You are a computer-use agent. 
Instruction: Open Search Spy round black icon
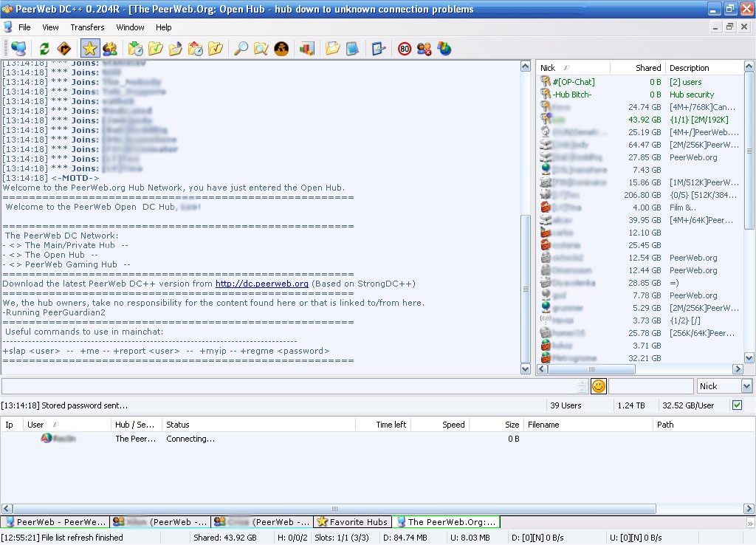[281, 49]
